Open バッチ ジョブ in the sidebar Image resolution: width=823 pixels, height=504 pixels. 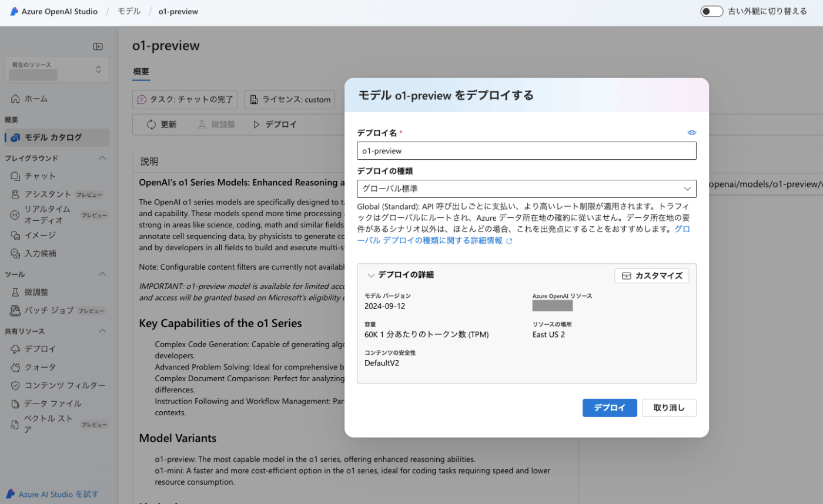click(57, 310)
